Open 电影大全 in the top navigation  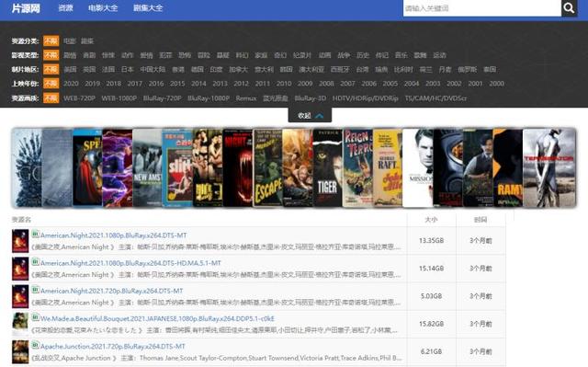103,8
